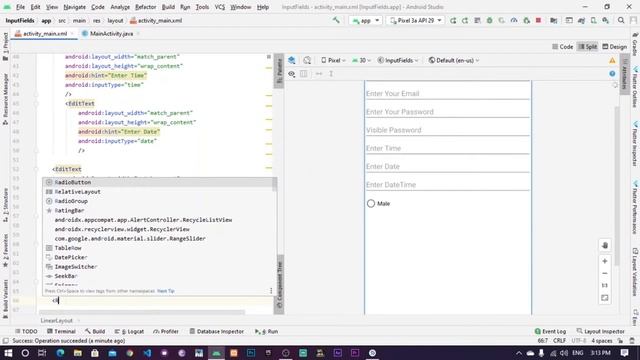Open the Refactor menu
The height and width of the screenshot is (360, 640).
click(146, 7)
